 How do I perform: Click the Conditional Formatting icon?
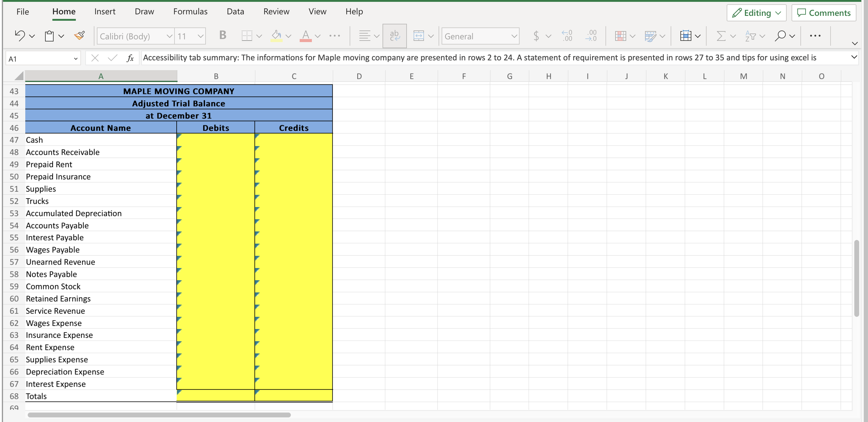point(620,36)
